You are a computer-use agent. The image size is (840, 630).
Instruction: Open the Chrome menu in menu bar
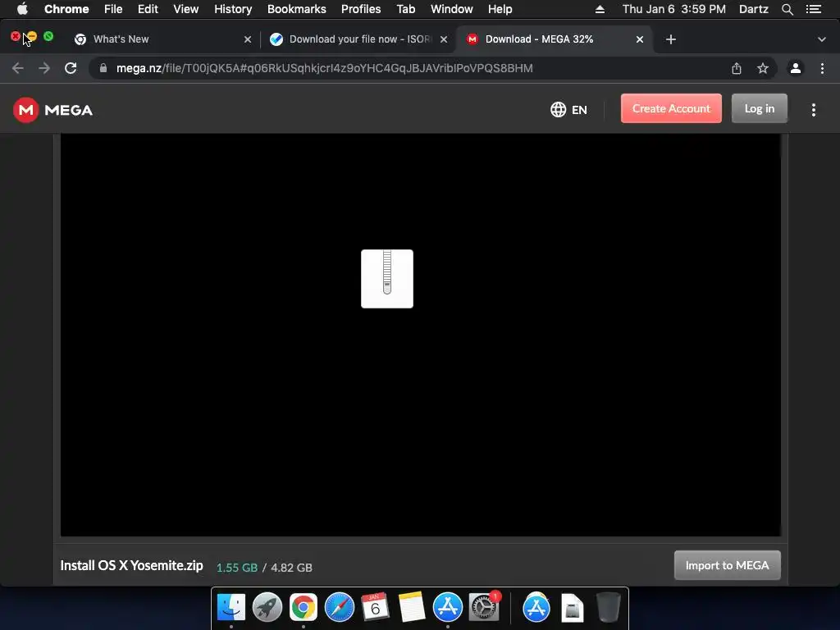point(66,9)
